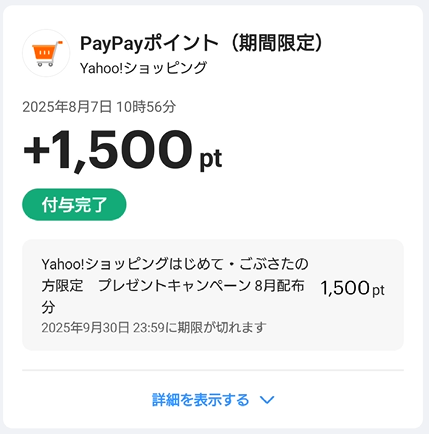Click the small pt unit in campaign box
429x434 pixels.
(378, 290)
